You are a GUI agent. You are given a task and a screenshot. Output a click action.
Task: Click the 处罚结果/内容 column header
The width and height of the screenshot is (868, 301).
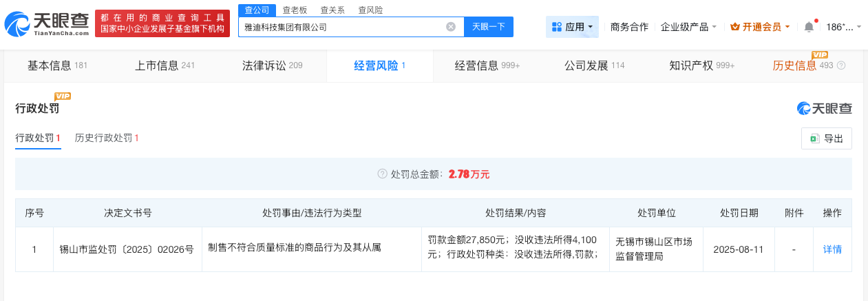(515, 213)
